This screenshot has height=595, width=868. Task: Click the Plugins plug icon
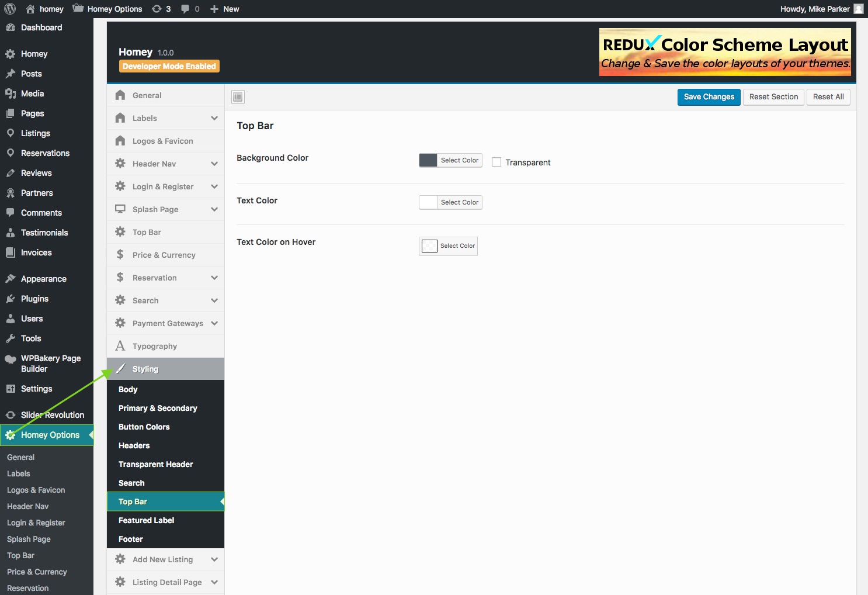(11, 299)
